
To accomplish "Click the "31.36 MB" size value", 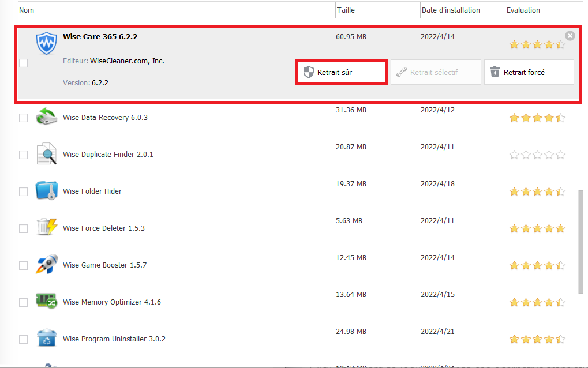I will [351, 110].
